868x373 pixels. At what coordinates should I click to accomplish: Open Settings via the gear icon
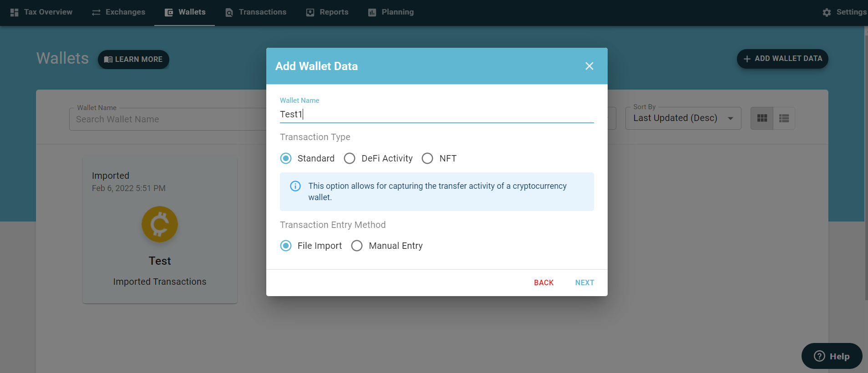pyautogui.click(x=827, y=12)
